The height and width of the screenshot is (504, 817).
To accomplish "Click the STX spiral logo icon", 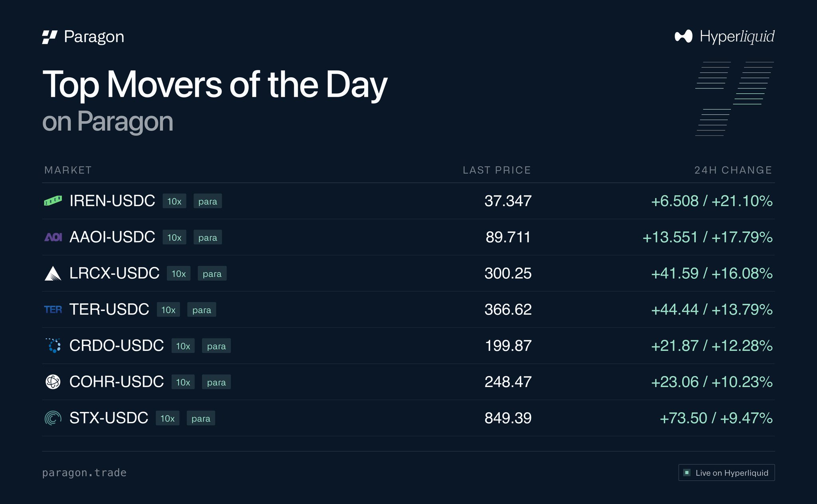I will click(53, 418).
